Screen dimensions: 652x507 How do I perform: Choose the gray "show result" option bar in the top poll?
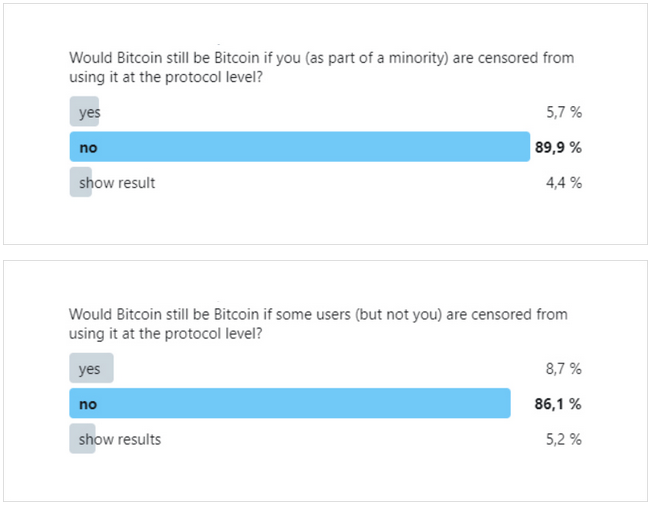(x=81, y=182)
